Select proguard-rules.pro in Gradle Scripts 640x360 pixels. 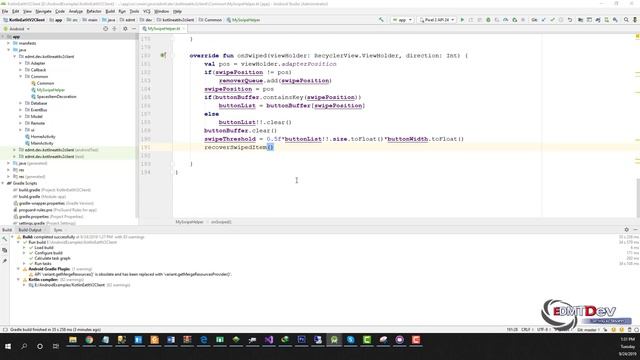tap(35, 210)
